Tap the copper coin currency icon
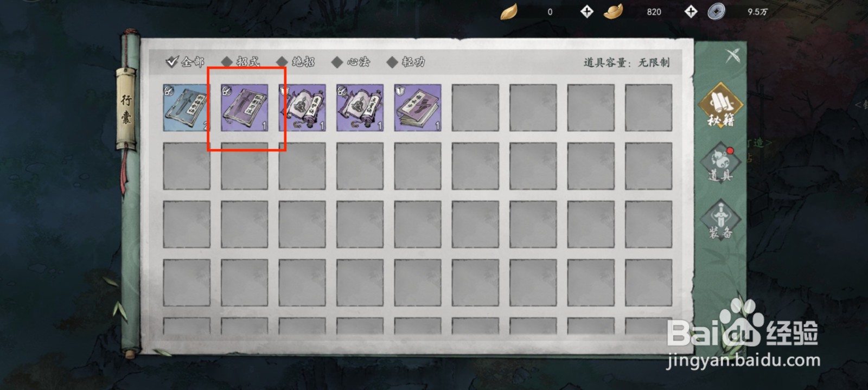868x390 pixels. (x=717, y=11)
